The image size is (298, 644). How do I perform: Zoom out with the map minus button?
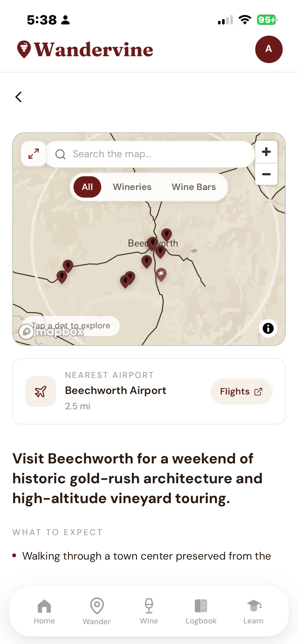pyautogui.click(x=266, y=174)
